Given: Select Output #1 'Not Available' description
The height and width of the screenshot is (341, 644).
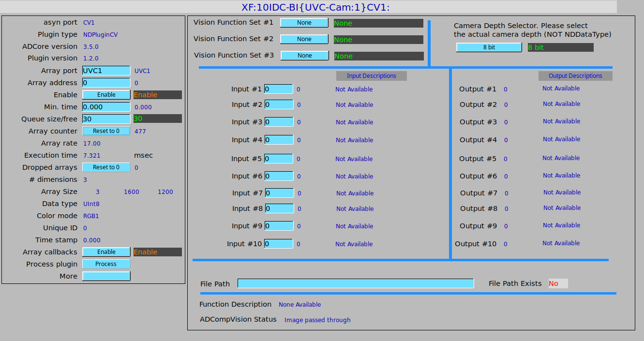Looking at the screenshot, I should tap(561, 88).
